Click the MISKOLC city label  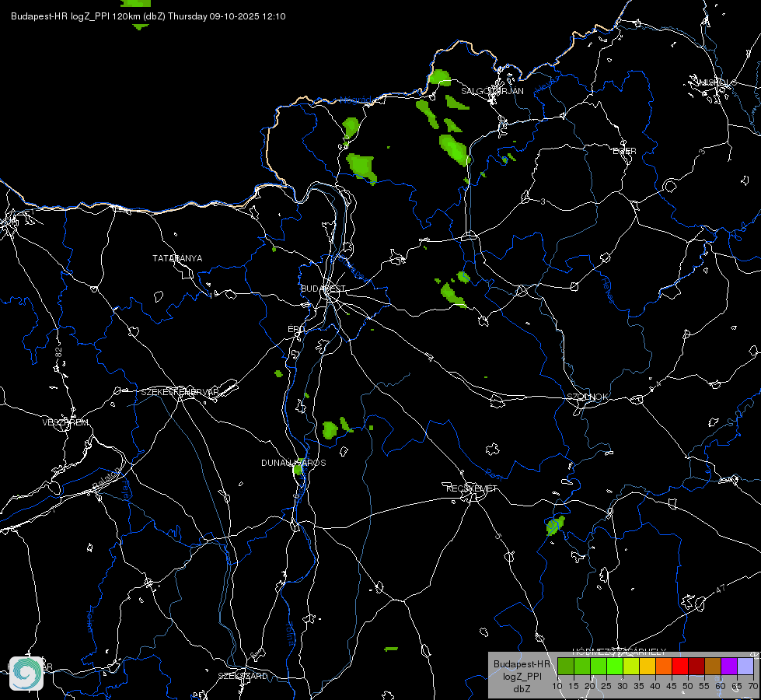[x=716, y=82]
